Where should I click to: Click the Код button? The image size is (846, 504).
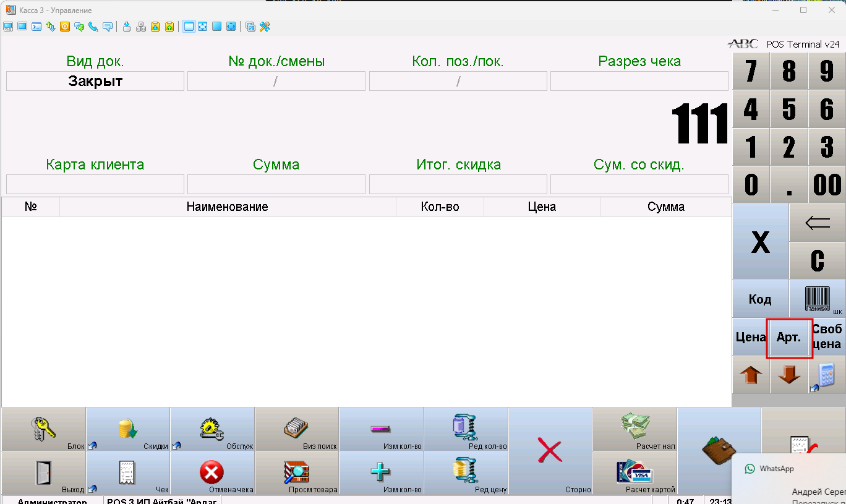(x=761, y=299)
